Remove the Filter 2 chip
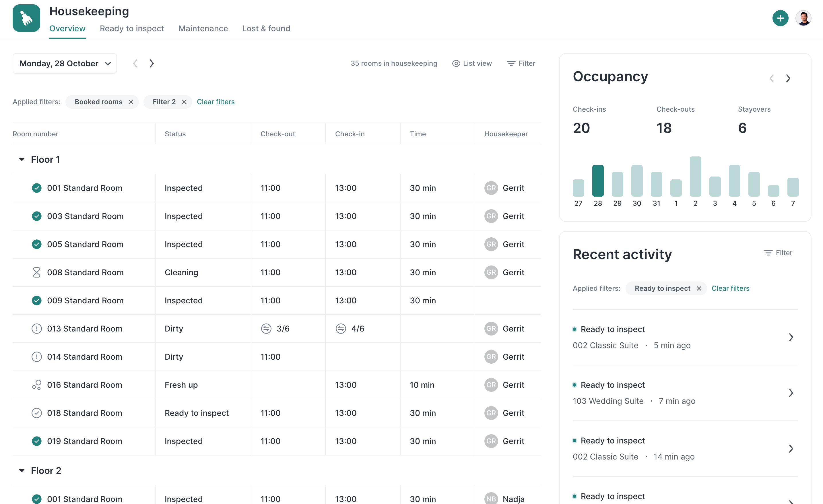Image resolution: width=823 pixels, height=504 pixels. point(184,102)
